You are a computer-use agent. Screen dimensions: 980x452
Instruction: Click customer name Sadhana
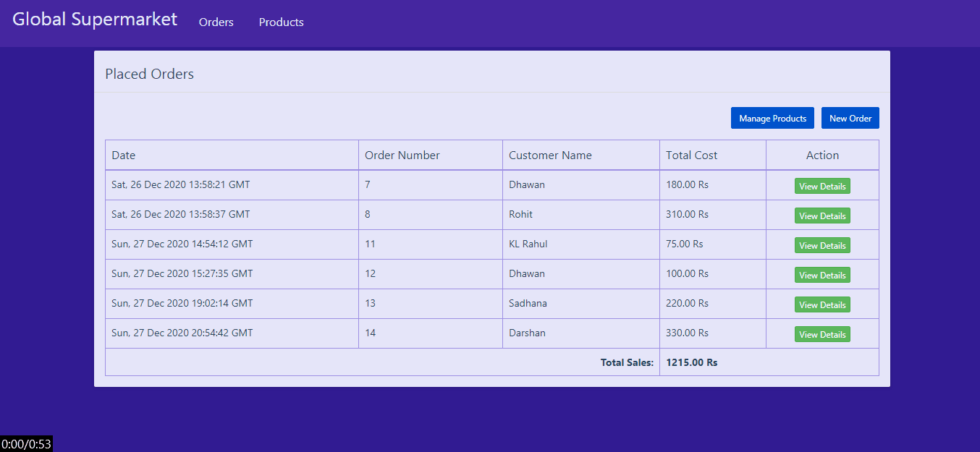(528, 304)
